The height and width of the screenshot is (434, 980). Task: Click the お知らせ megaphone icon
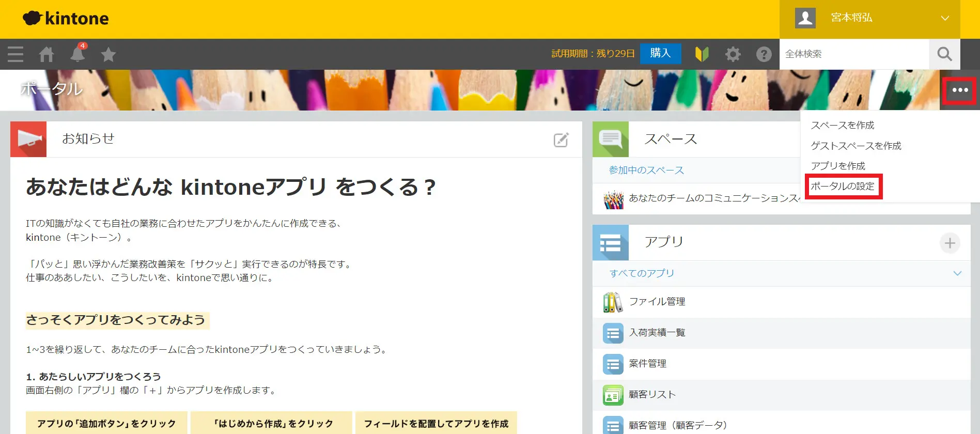tap(28, 139)
